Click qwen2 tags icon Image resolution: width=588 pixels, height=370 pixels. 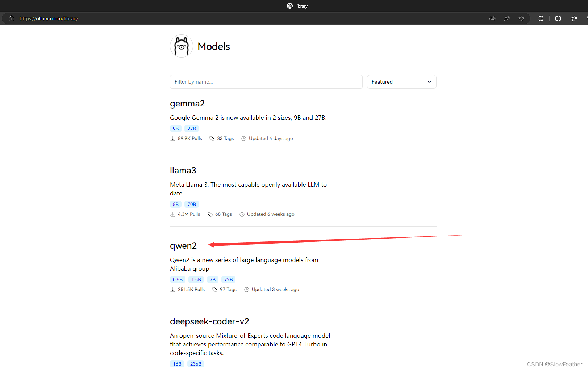point(215,290)
